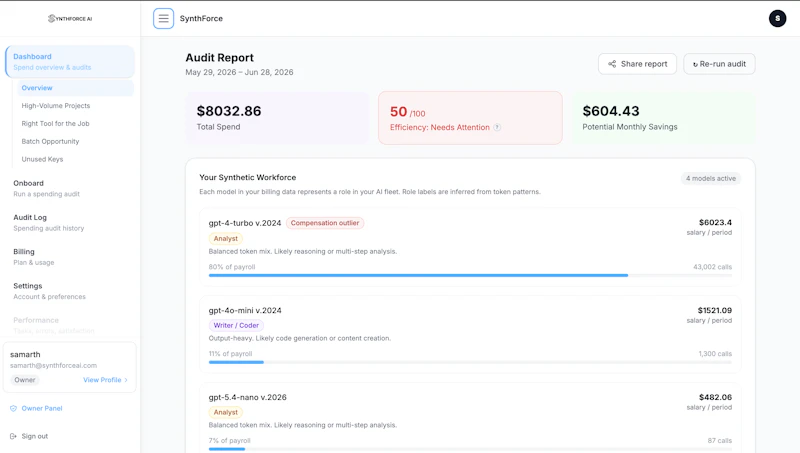Click the $6023.4 salary value
The width and height of the screenshot is (800, 453).
(x=715, y=222)
